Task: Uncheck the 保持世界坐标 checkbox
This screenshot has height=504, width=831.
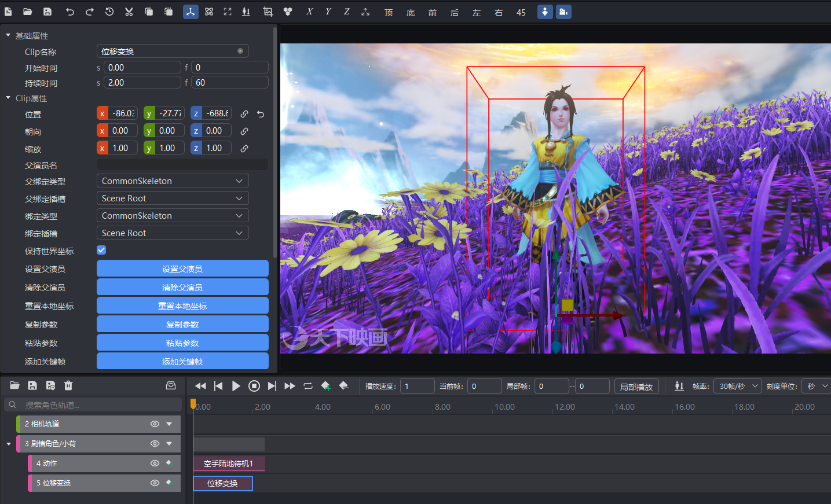Action: [x=101, y=250]
